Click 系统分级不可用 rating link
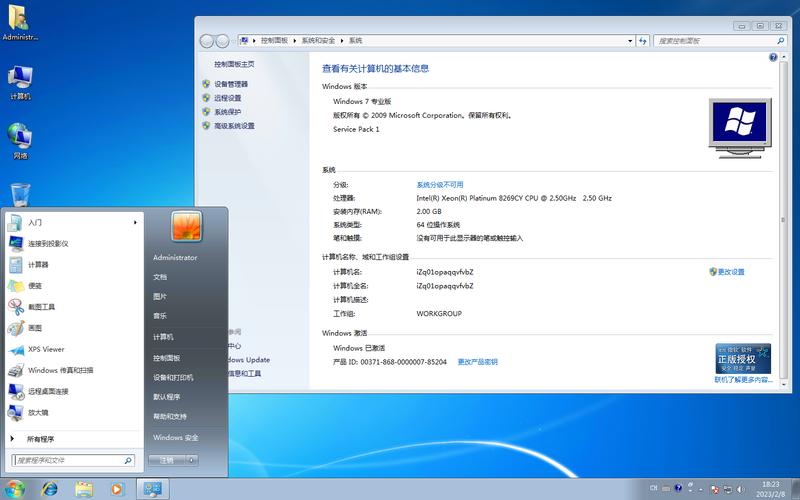The height and width of the screenshot is (500, 800). pyautogui.click(x=440, y=185)
